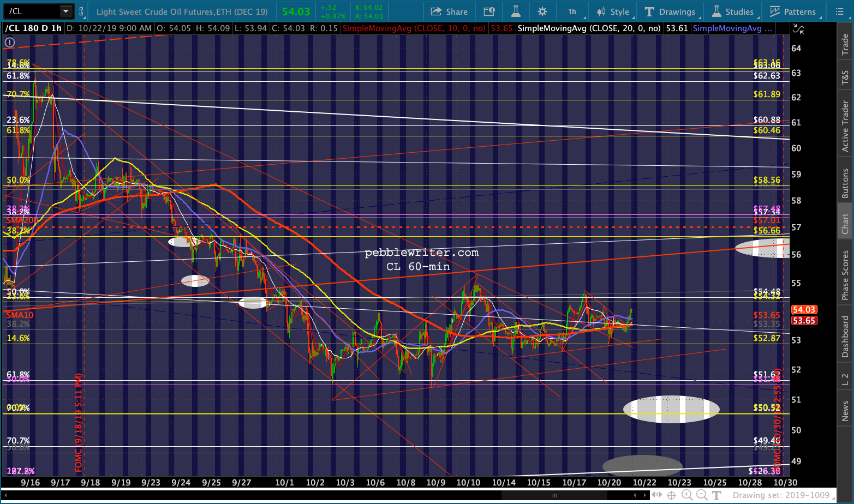Zoom out using the magnifier minus icon

[x=702, y=495]
